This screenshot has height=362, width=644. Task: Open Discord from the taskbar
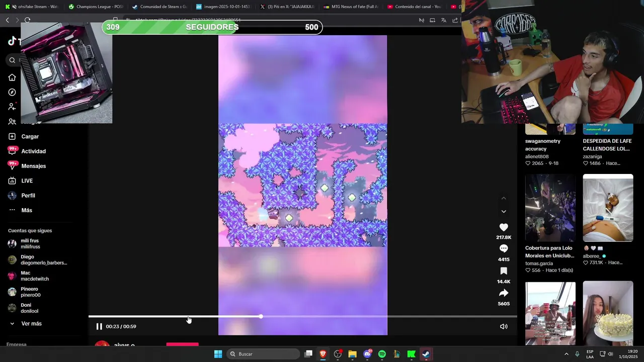[x=367, y=354]
